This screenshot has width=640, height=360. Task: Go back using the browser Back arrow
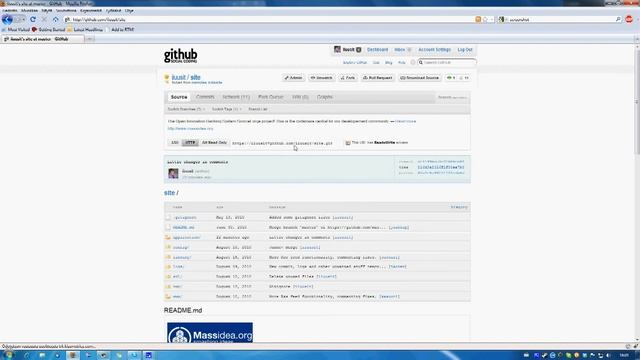pyautogui.click(x=7, y=19)
